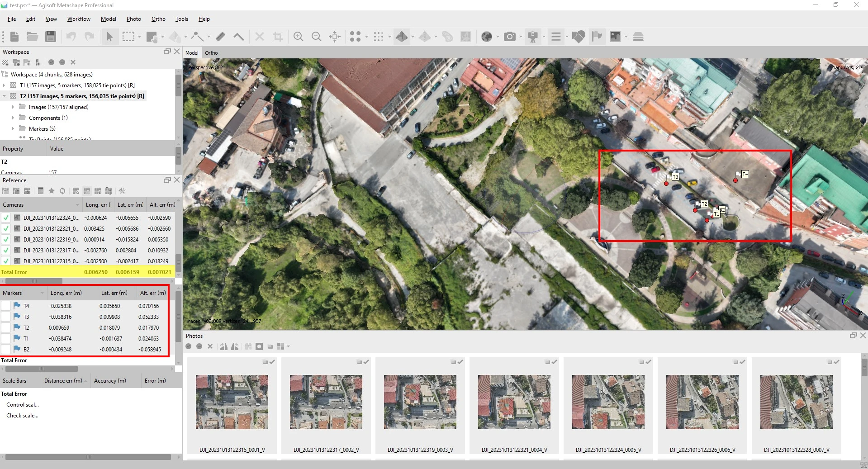Save the project with floppy disk icon

click(x=51, y=37)
